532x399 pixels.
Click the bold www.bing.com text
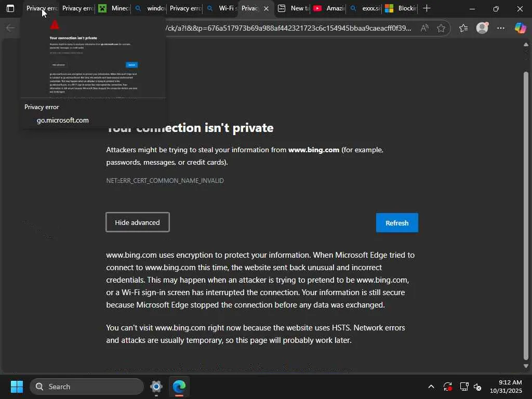tap(313, 150)
